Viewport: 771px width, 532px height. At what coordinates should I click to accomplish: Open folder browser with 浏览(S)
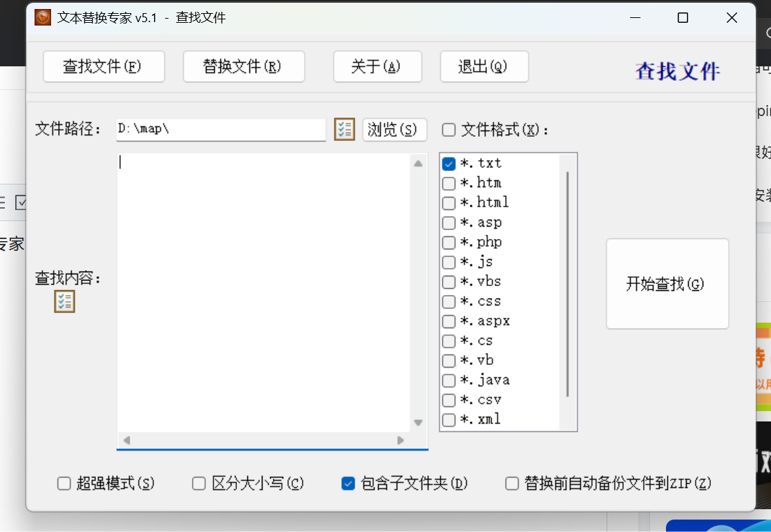[x=394, y=130]
